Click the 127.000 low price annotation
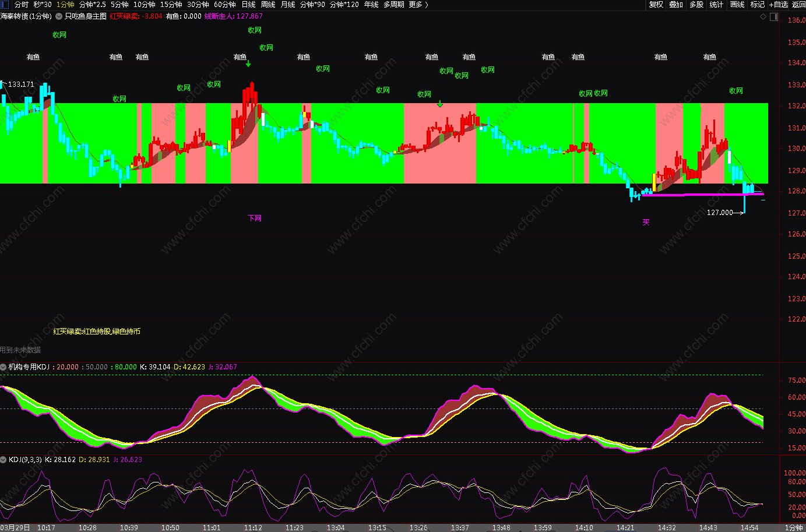This screenshot has height=532, width=806. click(x=720, y=213)
